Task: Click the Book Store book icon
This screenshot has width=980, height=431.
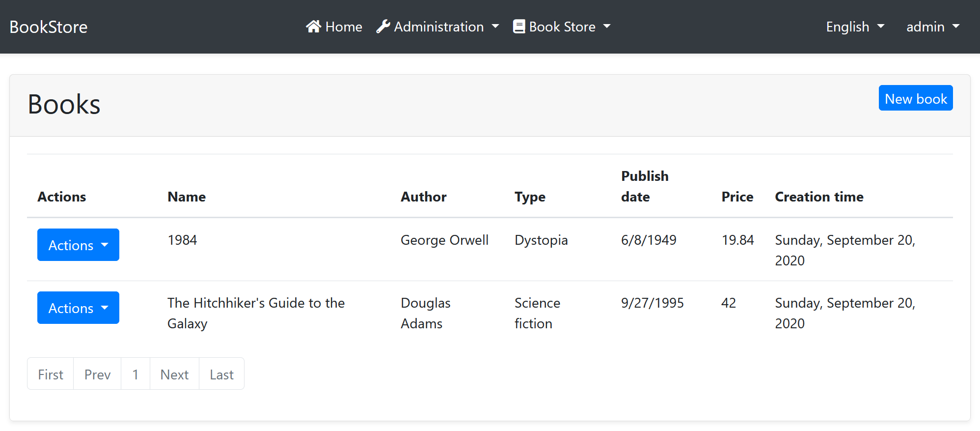Action: click(518, 27)
